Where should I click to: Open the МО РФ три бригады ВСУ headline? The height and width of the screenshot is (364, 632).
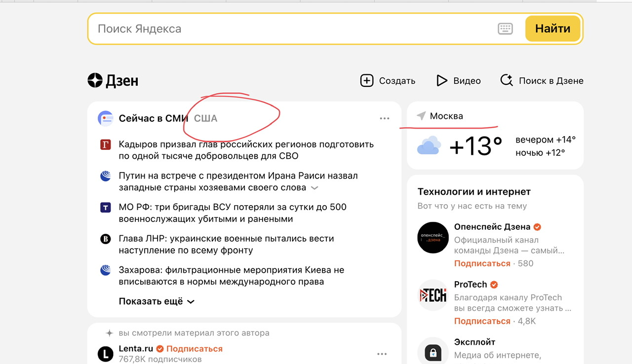(233, 213)
